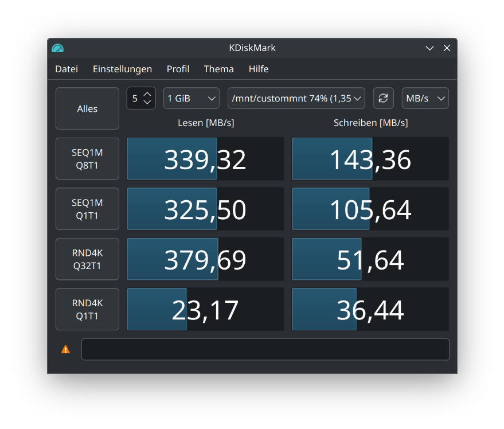Run the SEQ1M Q8T1 benchmark

pyautogui.click(x=87, y=158)
